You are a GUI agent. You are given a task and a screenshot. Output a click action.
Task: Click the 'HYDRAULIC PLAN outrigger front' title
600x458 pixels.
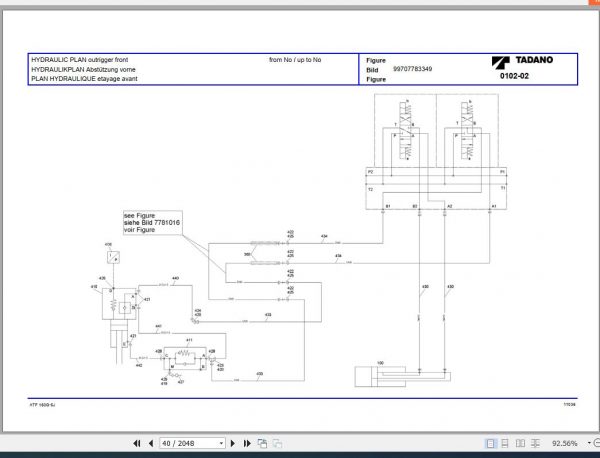pyautogui.click(x=80, y=60)
